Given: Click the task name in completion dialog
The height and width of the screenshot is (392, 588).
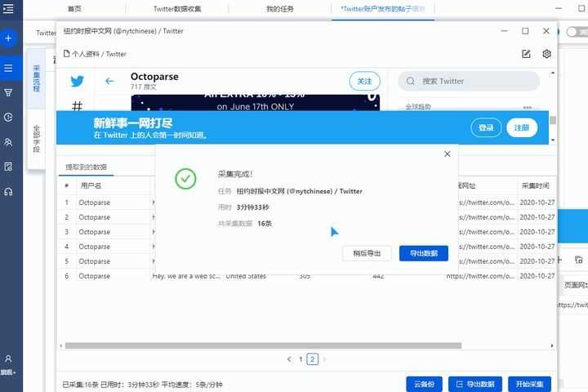Looking at the screenshot, I should coord(299,191).
